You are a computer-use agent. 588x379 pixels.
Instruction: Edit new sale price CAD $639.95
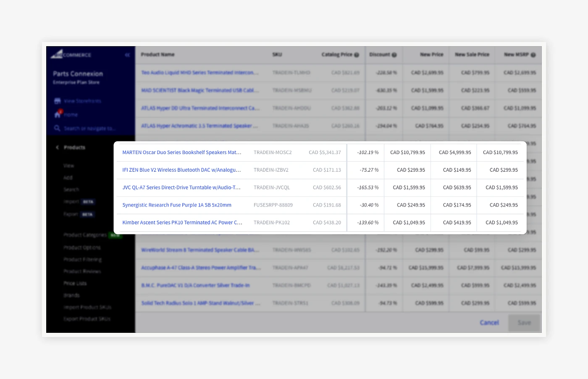(454, 188)
